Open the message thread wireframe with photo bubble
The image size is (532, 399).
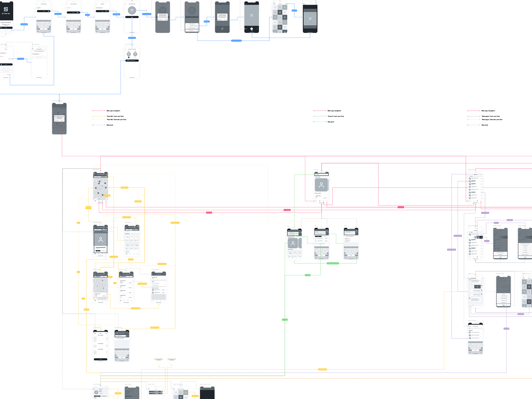[x=475, y=291]
